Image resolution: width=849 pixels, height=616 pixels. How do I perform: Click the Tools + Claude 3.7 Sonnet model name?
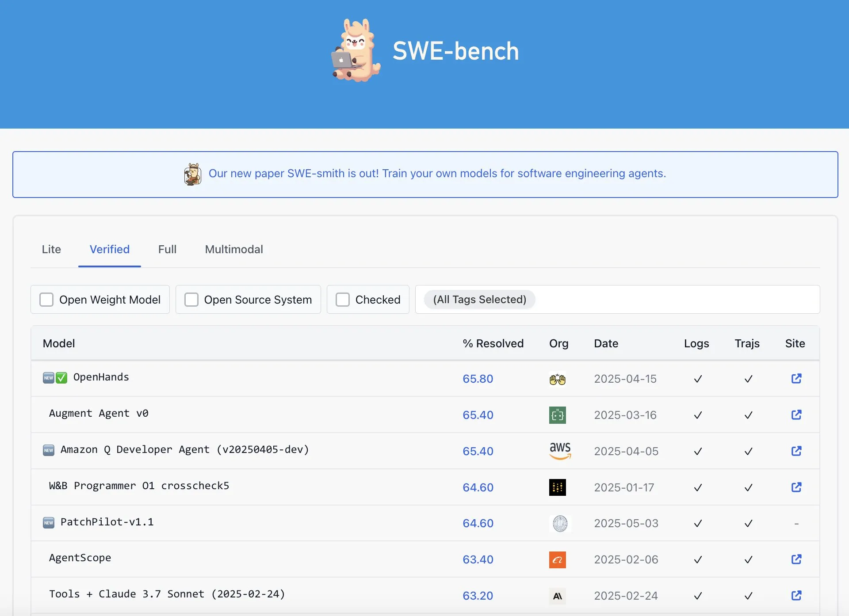pyautogui.click(x=167, y=594)
